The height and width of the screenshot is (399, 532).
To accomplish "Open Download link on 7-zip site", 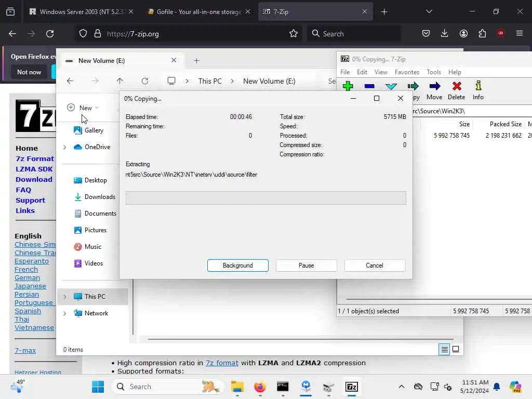I will tap(34, 179).
